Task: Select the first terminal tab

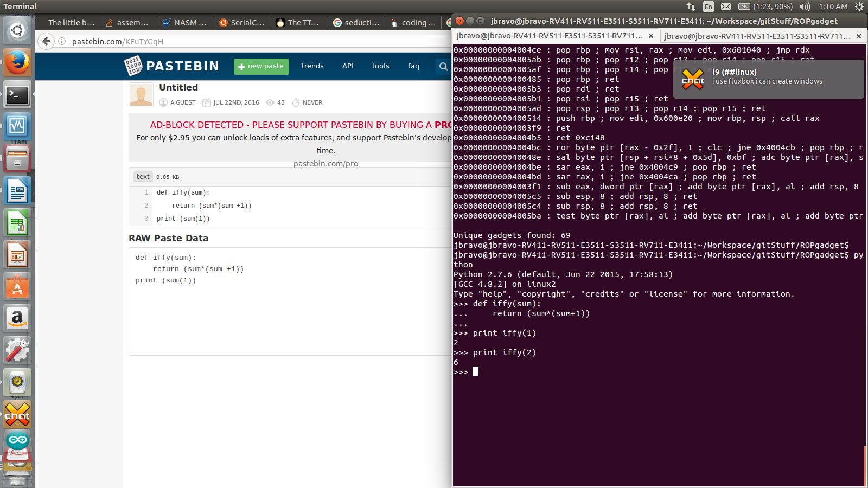Action: tap(550, 36)
